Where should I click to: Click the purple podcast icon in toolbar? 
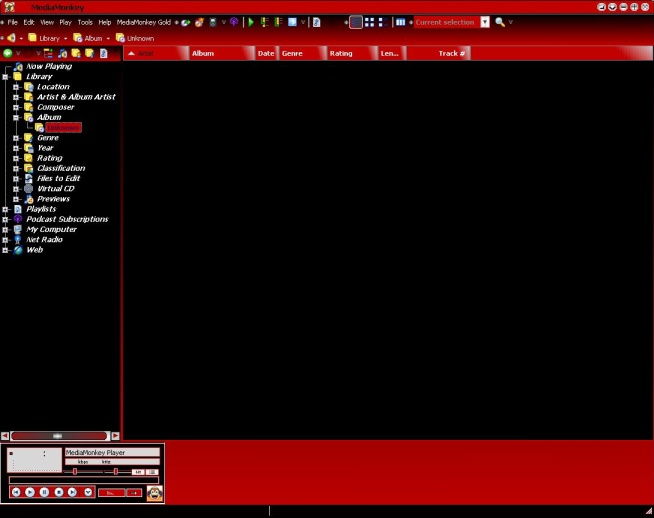click(234, 22)
